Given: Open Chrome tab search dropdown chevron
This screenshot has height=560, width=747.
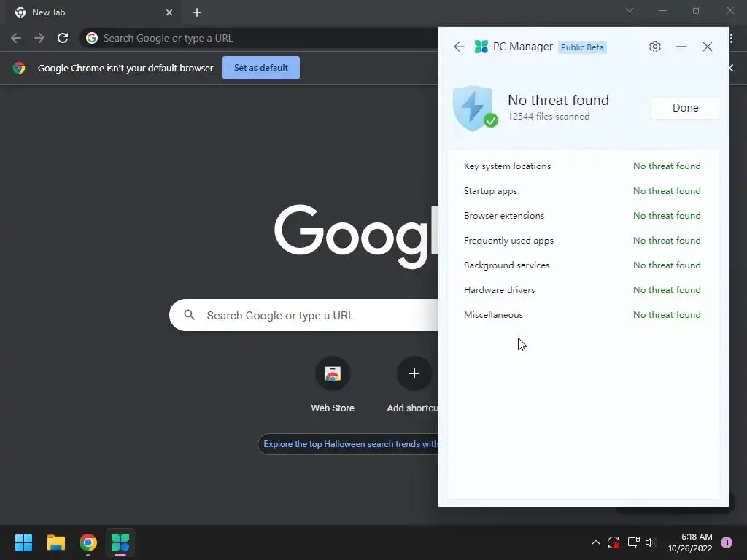Looking at the screenshot, I should (x=630, y=10).
